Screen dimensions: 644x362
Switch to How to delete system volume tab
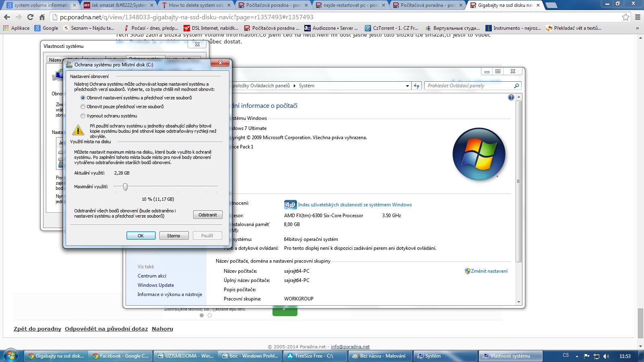point(196,5)
